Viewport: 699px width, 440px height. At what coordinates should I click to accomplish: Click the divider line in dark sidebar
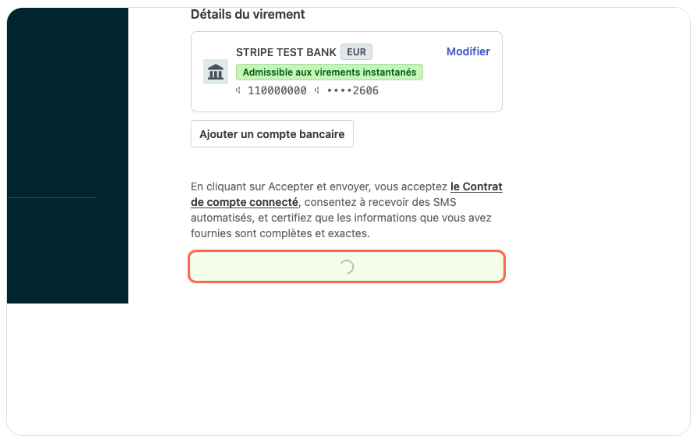click(52, 198)
